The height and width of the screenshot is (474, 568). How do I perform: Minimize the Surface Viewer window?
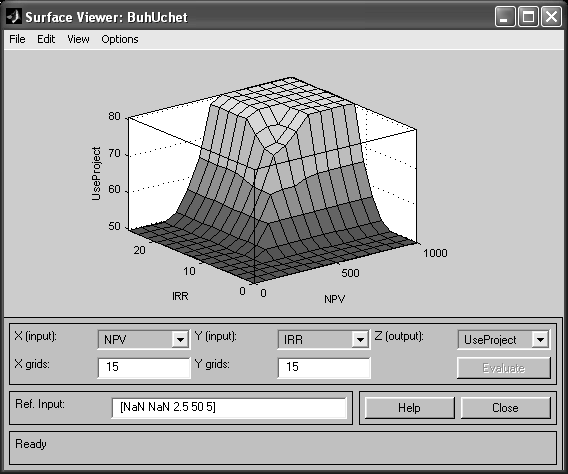(505, 17)
